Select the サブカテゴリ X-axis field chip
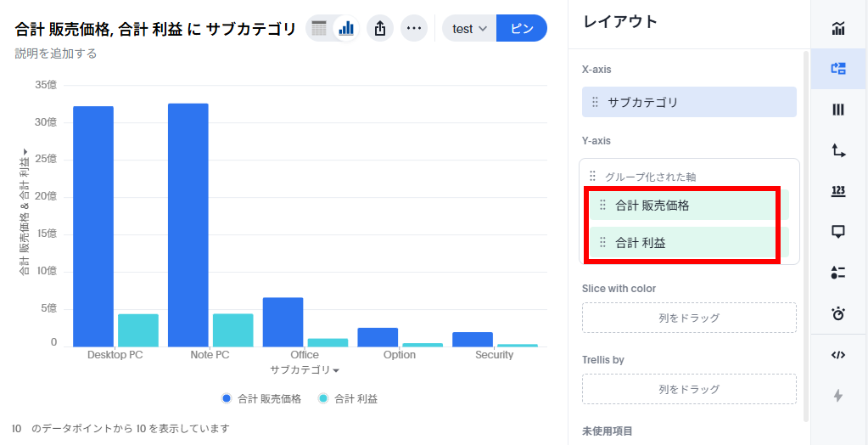Viewport: 868px width, 445px height. tap(688, 102)
